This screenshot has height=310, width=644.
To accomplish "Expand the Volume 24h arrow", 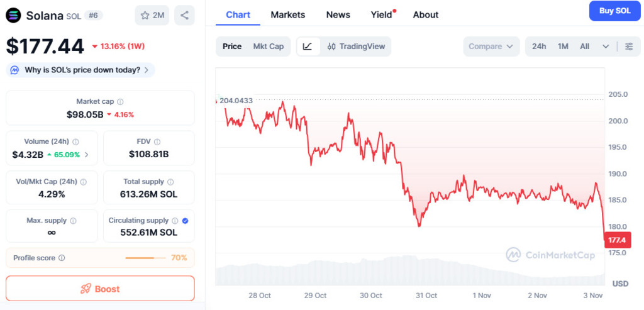I will click(86, 155).
